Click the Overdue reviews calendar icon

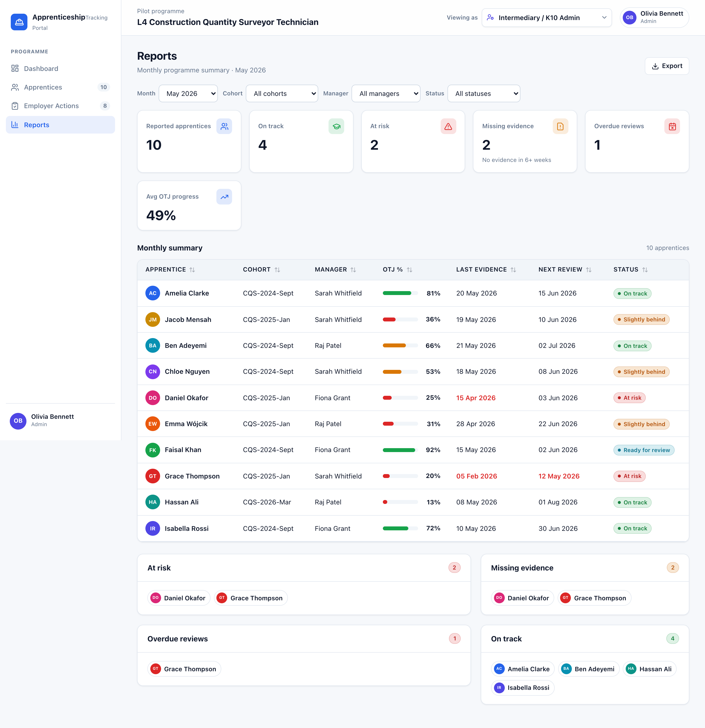click(x=672, y=126)
